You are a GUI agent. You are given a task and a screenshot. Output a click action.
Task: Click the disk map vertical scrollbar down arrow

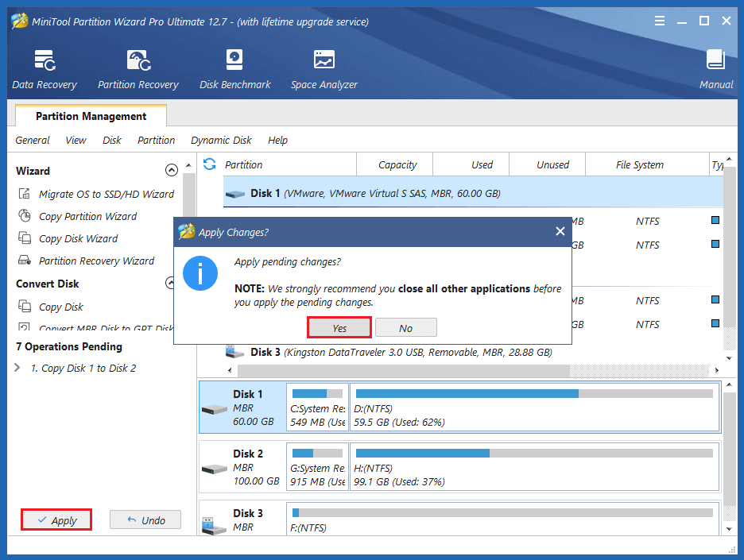pyautogui.click(x=729, y=529)
